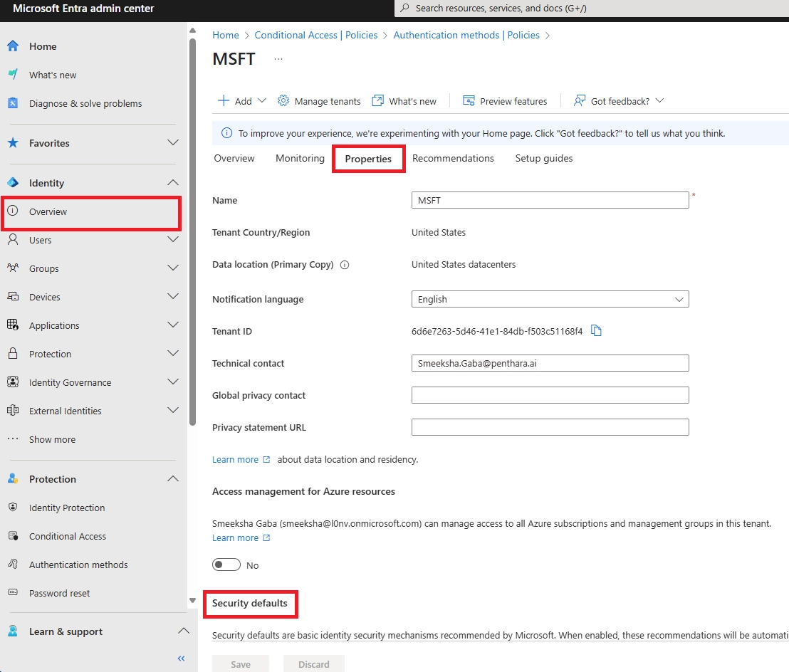Click the Global privacy contact field
The image size is (789, 672).
coord(550,395)
